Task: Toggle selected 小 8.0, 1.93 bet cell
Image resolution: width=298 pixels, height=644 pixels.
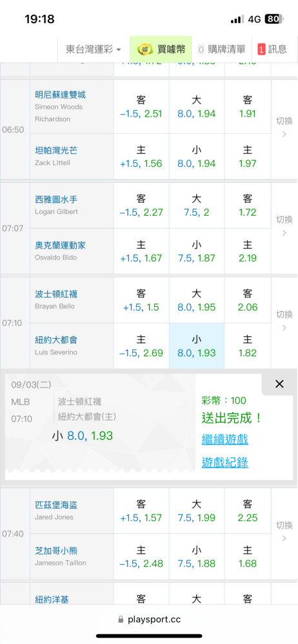Action: 197,346
